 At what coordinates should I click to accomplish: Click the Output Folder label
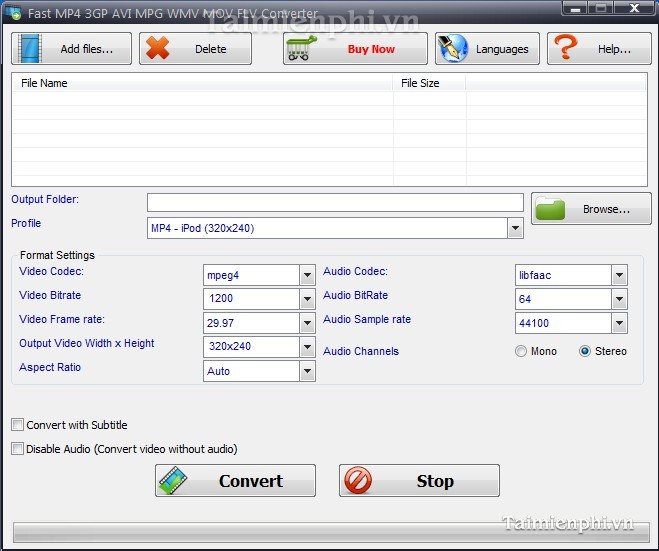pyautogui.click(x=45, y=199)
